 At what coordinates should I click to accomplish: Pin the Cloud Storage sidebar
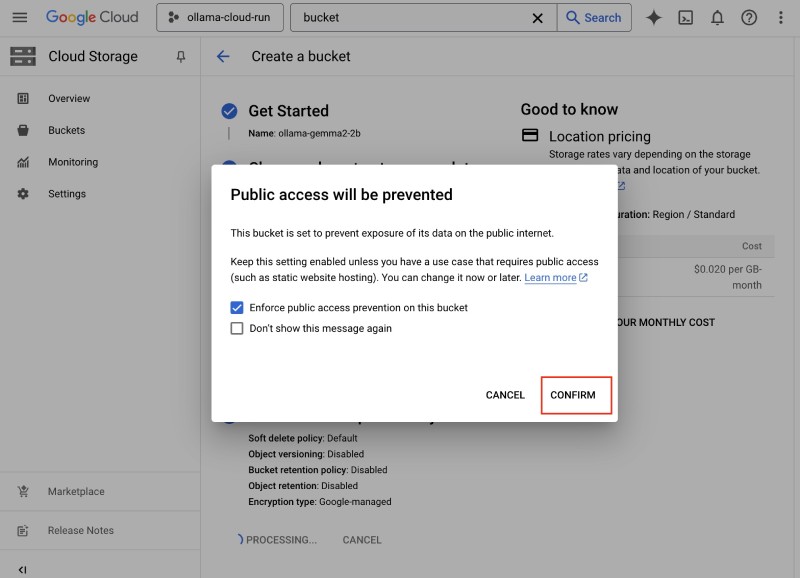[181, 57]
